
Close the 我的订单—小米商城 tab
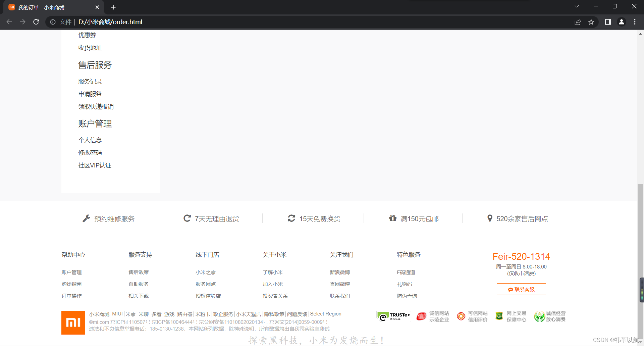pyautogui.click(x=97, y=7)
